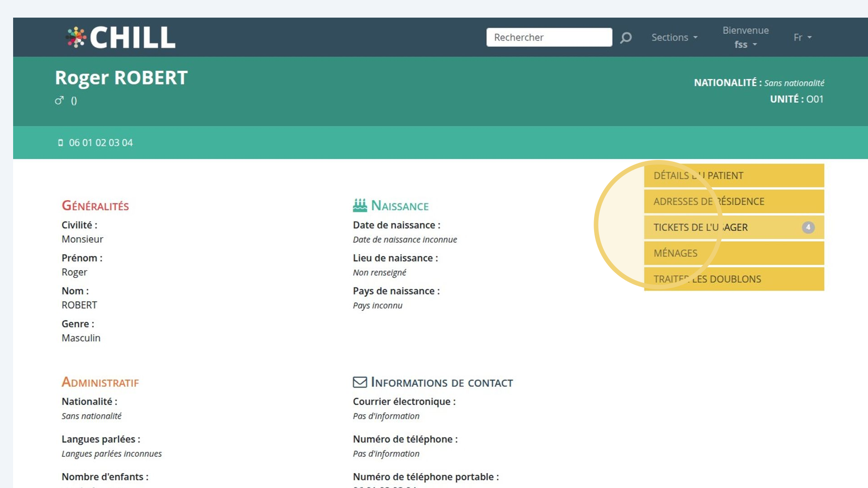Open the Fr language dropdown
This screenshot has height=488, width=868.
click(x=803, y=38)
